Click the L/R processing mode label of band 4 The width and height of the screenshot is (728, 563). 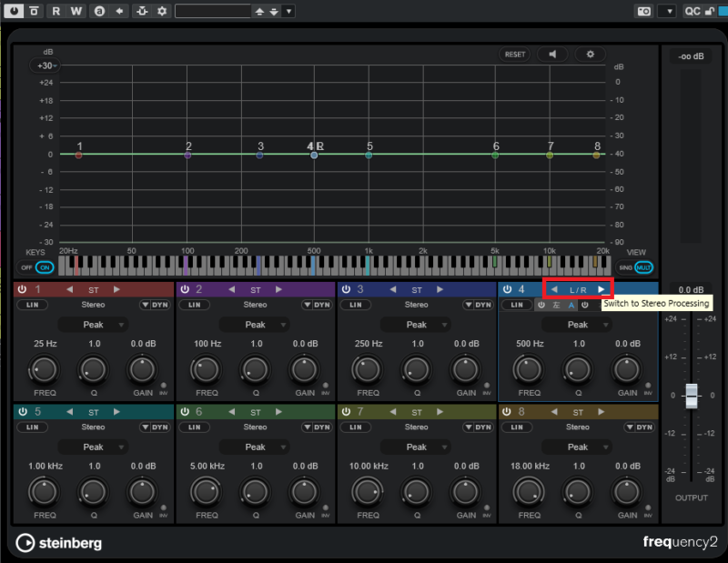[578, 290]
